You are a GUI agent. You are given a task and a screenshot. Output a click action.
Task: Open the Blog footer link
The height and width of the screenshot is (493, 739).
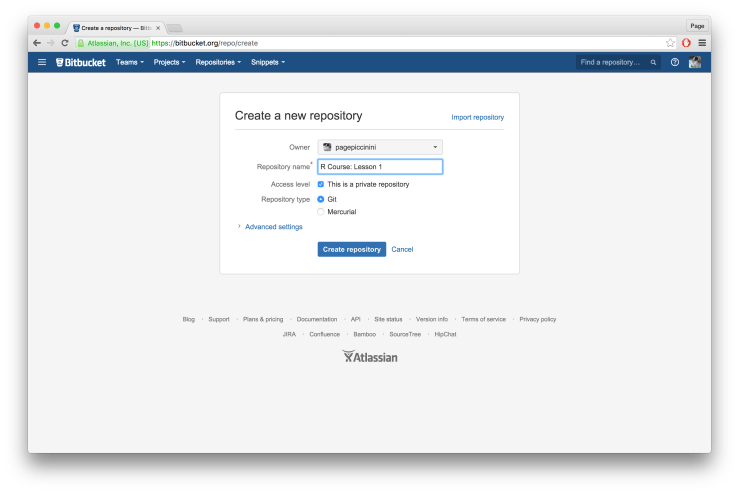[189, 319]
